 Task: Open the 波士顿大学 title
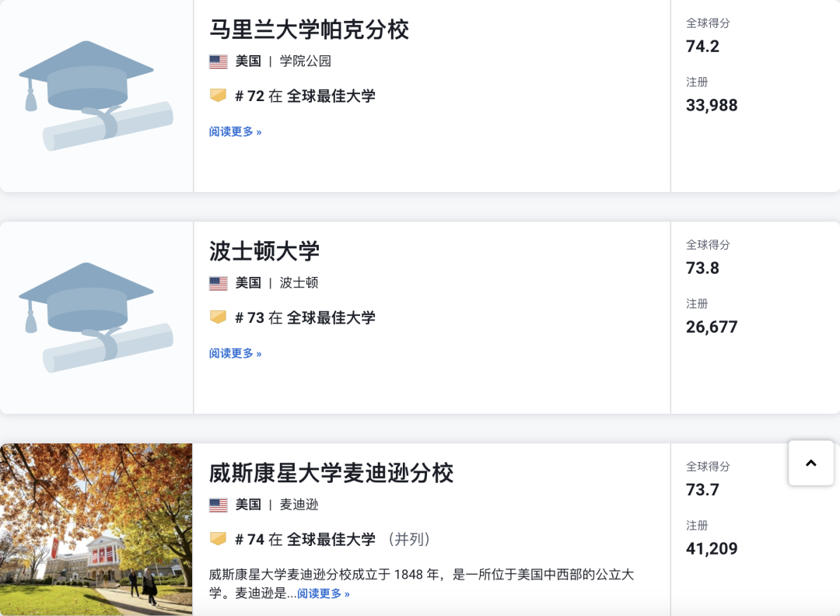(264, 251)
